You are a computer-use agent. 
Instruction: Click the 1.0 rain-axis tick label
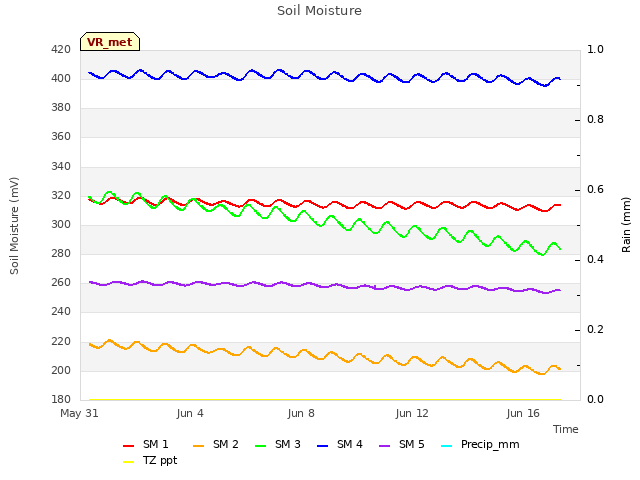[595, 49]
